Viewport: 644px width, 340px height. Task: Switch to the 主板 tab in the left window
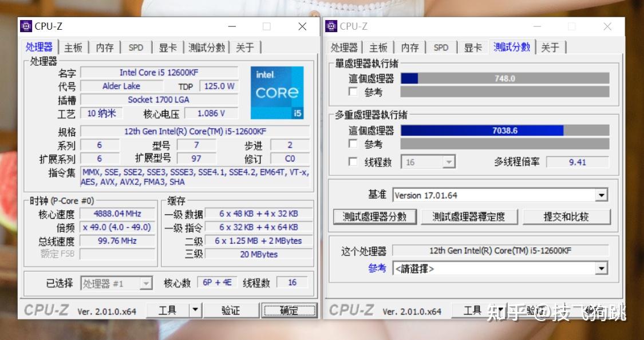(x=73, y=48)
